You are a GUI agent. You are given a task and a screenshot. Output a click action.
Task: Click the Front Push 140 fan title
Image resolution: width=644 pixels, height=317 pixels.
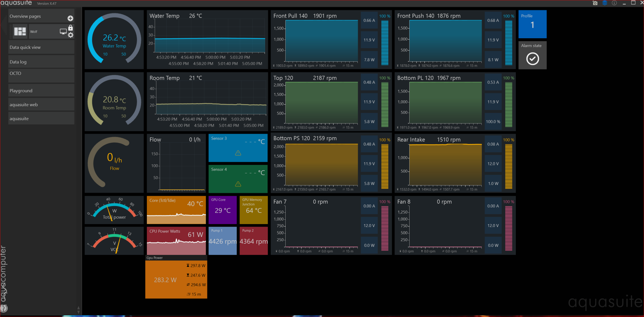click(x=416, y=16)
